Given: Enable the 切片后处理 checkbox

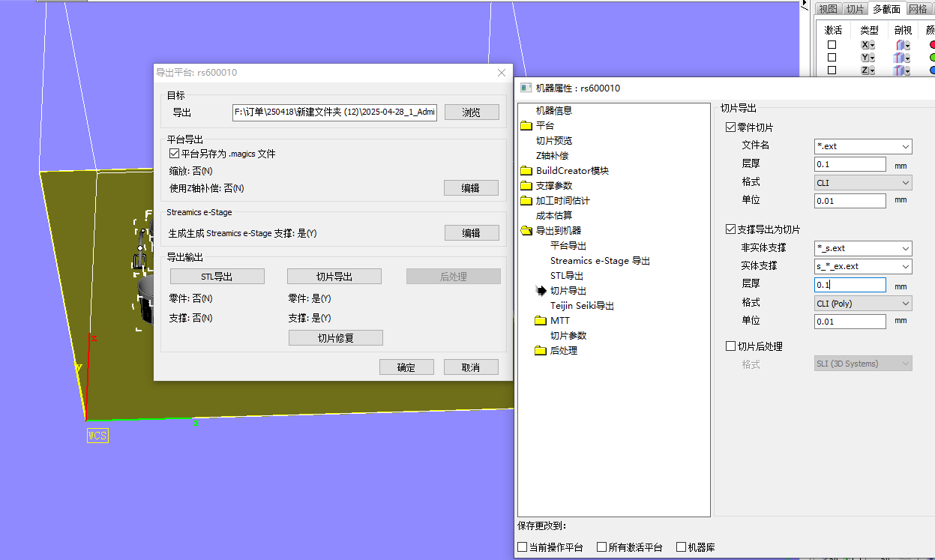Looking at the screenshot, I should coord(731,346).
